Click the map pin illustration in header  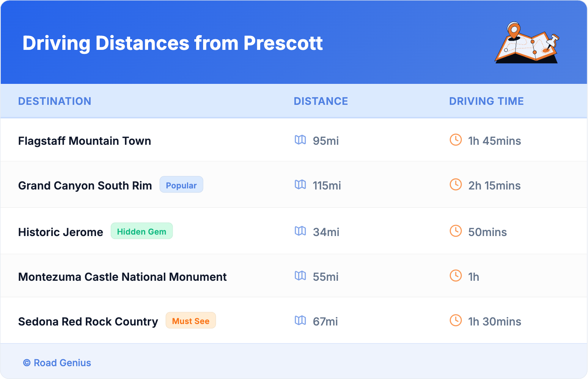[526, 43]
